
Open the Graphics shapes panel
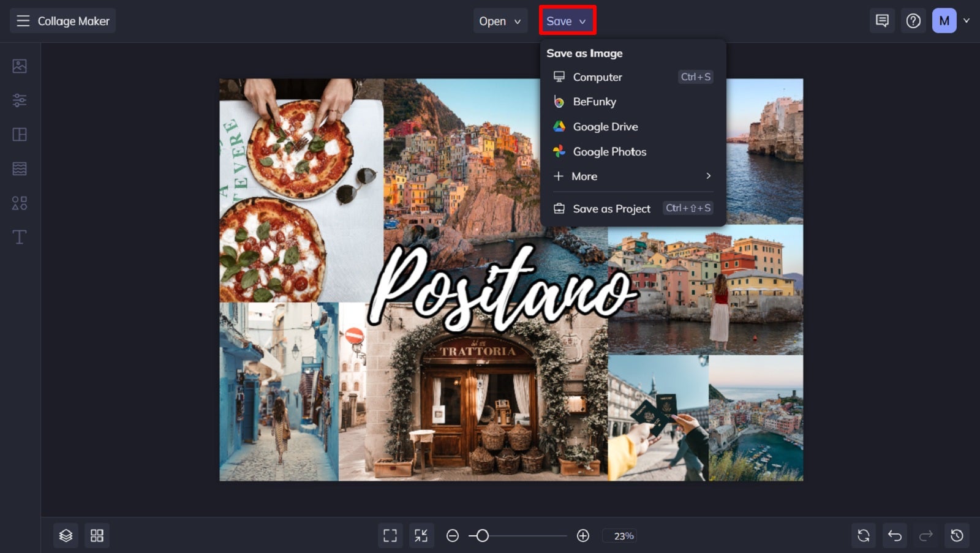pos(19,203)
